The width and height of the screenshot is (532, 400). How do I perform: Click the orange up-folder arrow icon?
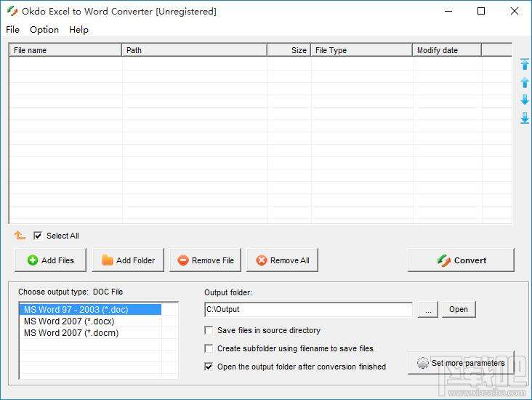coord(20,235)
